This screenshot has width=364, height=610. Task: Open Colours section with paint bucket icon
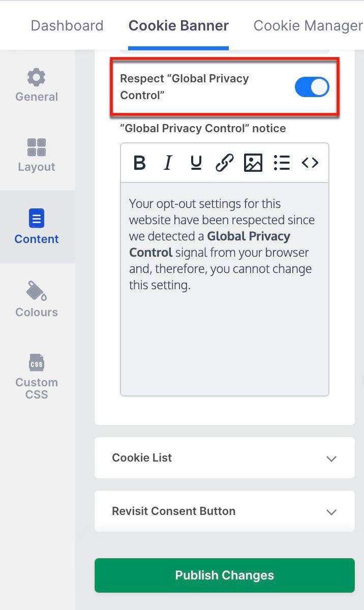click(x=37, y=300)
